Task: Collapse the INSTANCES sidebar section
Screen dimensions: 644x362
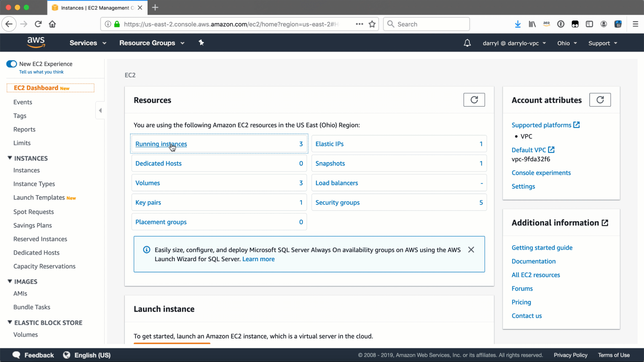Action: pyautogui.click(x=10, y=158)
